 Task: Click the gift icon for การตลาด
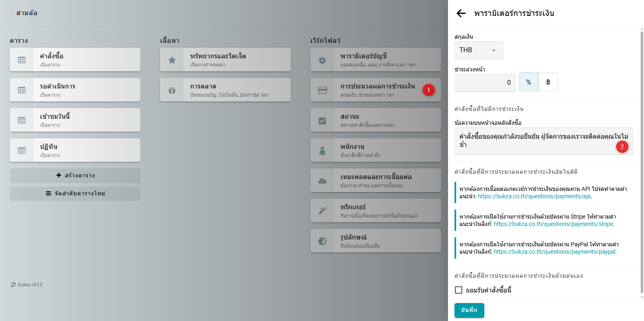click(x=172, y=90)
